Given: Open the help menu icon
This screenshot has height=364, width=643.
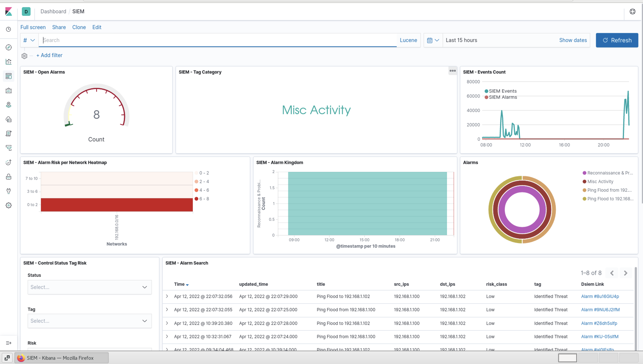Looking at the screenshot, I should click(x=633, y=11).
